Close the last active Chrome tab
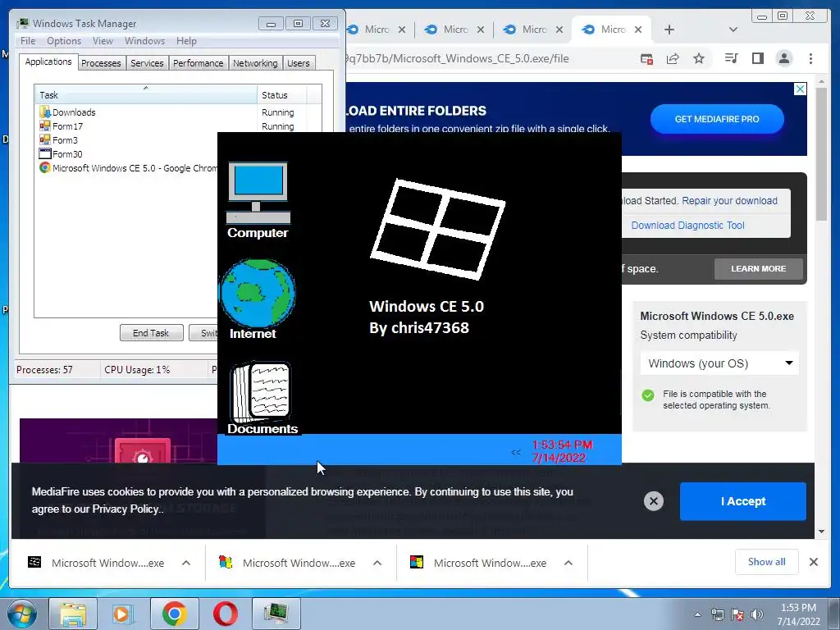The image size is (840, 630). tap(638, 30)
